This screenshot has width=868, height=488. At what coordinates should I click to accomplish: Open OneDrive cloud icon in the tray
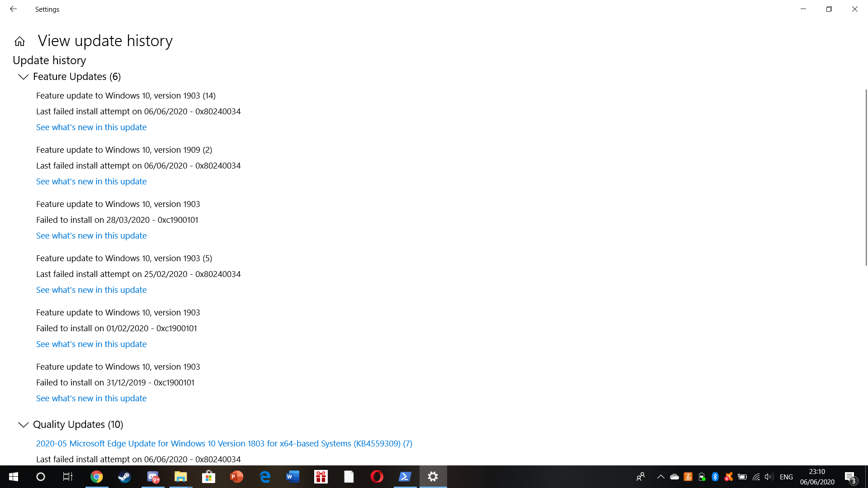click(x=675, y=477)
